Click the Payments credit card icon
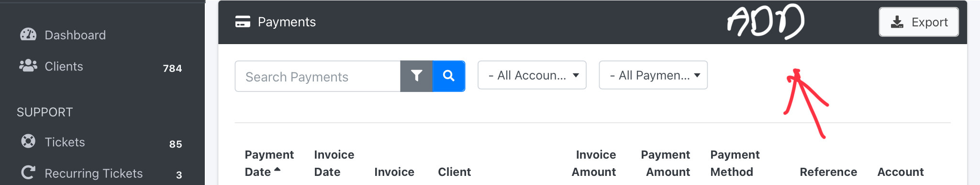 tap(243, 22)
